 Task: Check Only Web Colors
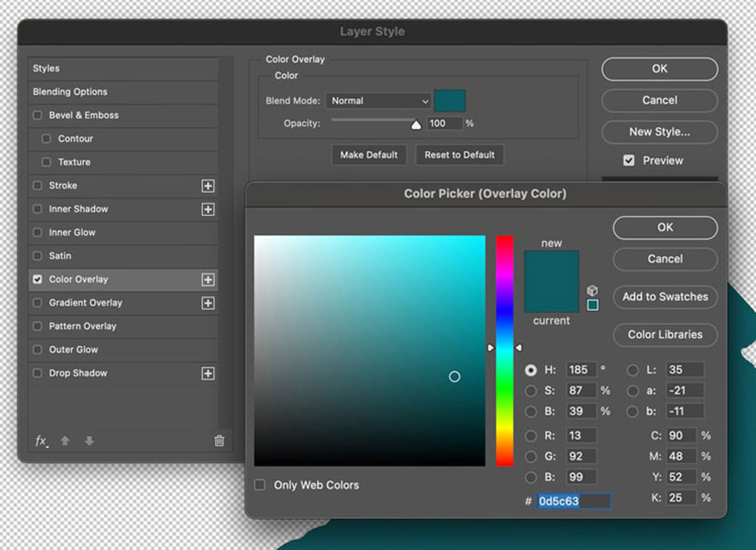[x=260, y=484]
